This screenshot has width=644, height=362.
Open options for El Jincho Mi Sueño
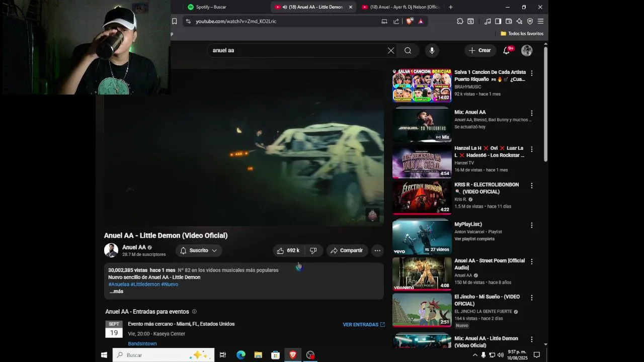click(531, 298)
